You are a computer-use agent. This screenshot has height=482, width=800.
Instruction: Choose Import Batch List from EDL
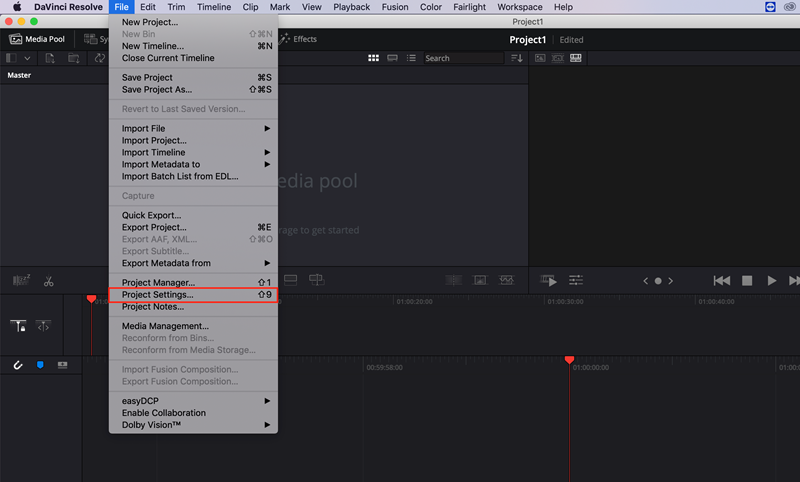tap(193, 176)
